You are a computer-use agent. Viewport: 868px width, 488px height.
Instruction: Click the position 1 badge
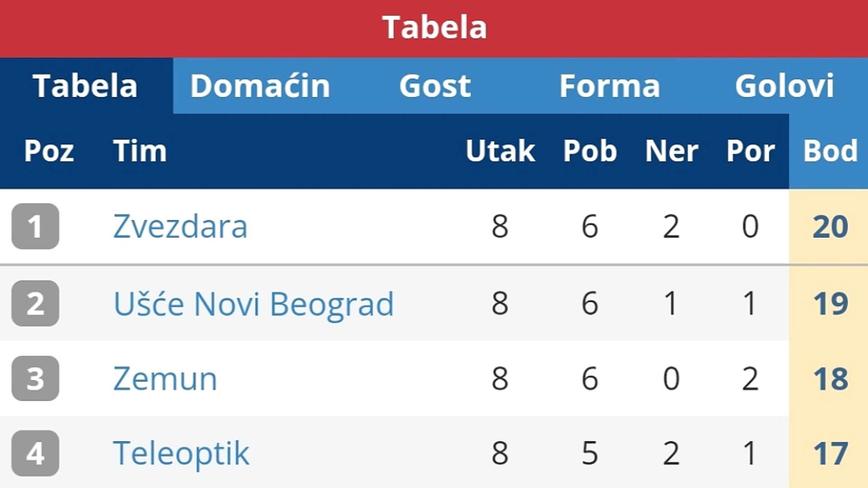[35, 226]
